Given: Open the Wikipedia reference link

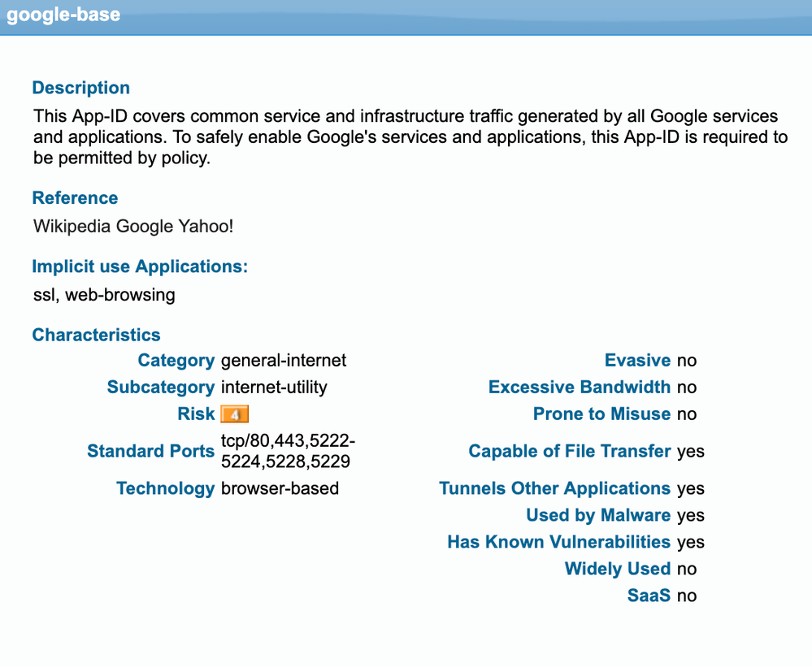Looking at the screenshot, I should click(72, 226).
